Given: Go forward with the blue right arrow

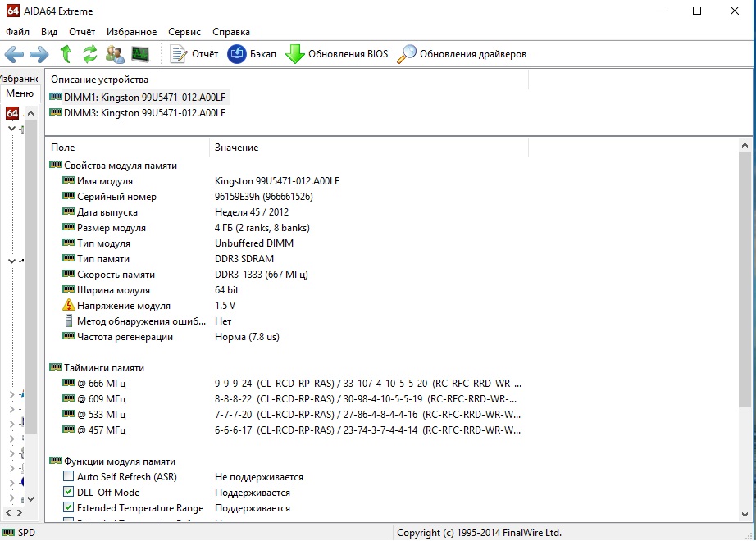Looking at the screenshot, I should pos(39,54).
